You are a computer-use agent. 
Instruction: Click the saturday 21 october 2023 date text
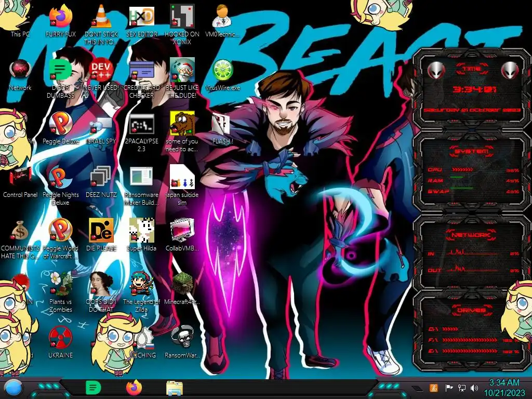(472, 110)
